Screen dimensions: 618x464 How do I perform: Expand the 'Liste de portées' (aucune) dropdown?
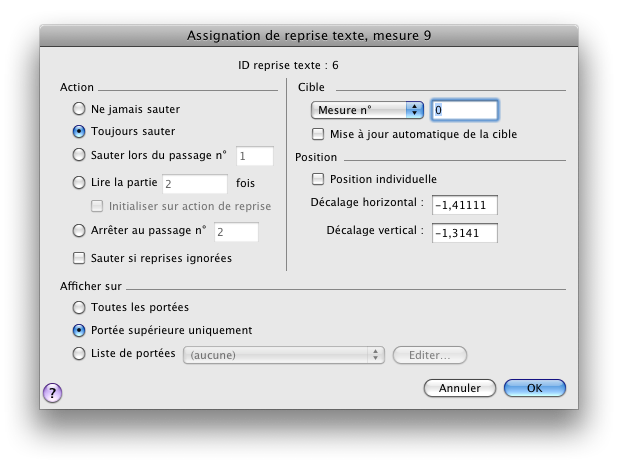(283, 354)
